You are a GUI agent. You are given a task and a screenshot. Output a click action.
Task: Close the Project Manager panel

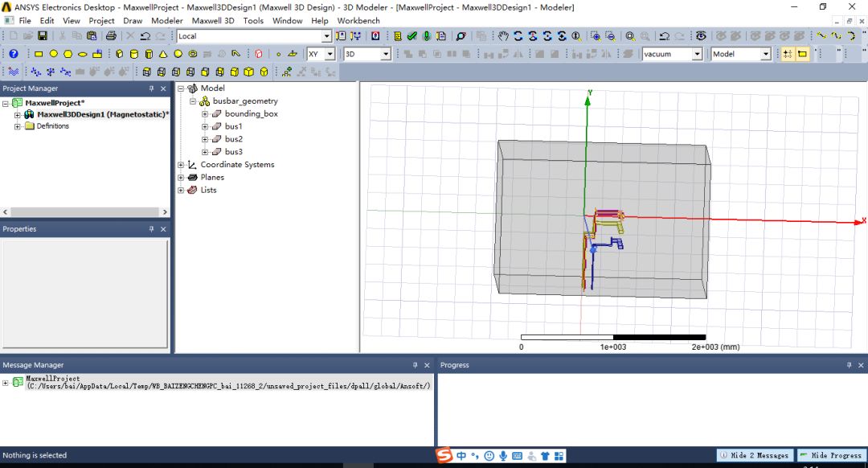coord(163,88)
